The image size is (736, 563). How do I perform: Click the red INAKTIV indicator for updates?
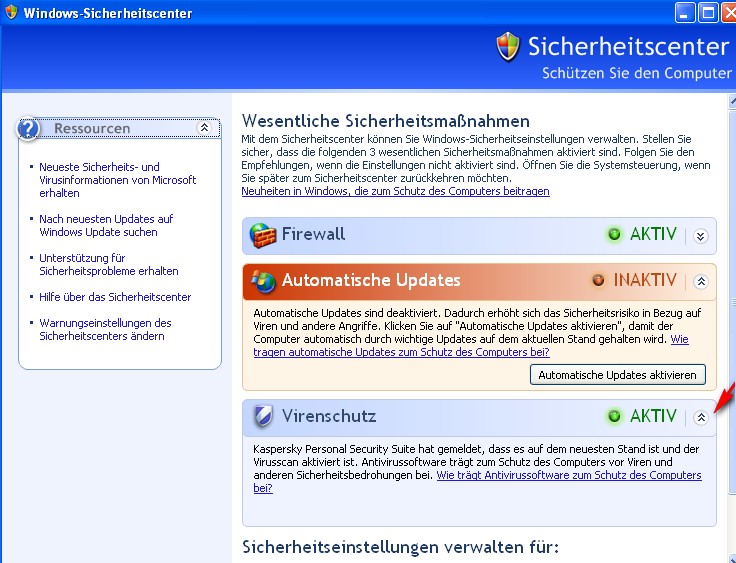(x=599, y=281)
